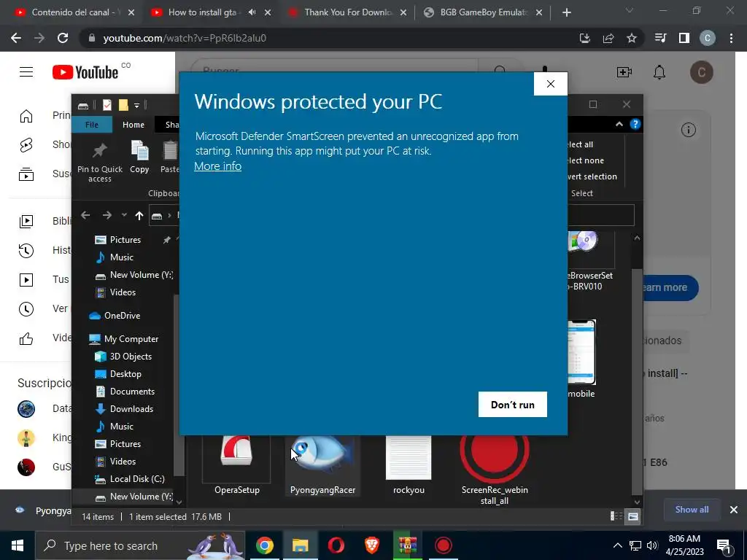
Task: Open recent locations dropdown in File Explorer
Action: coord(124,215)
